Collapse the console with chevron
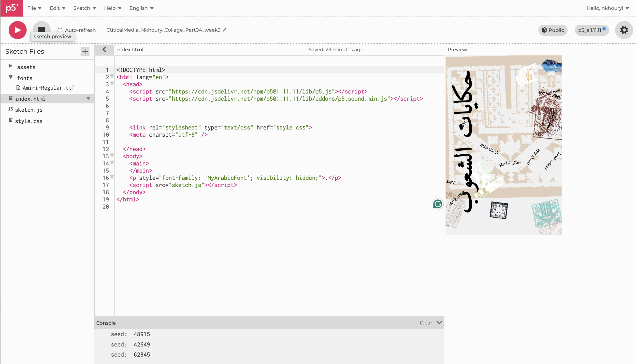636x364 pixels. click(x=439, y=323)
